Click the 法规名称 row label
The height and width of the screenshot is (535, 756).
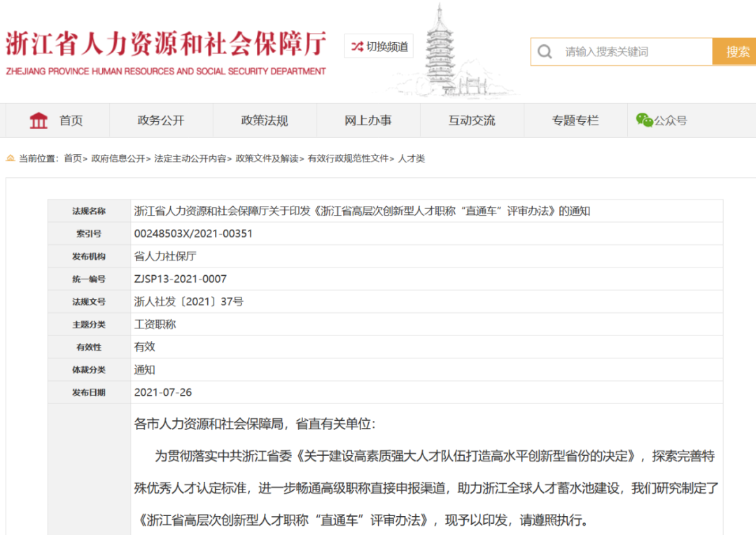click(89, 211)
